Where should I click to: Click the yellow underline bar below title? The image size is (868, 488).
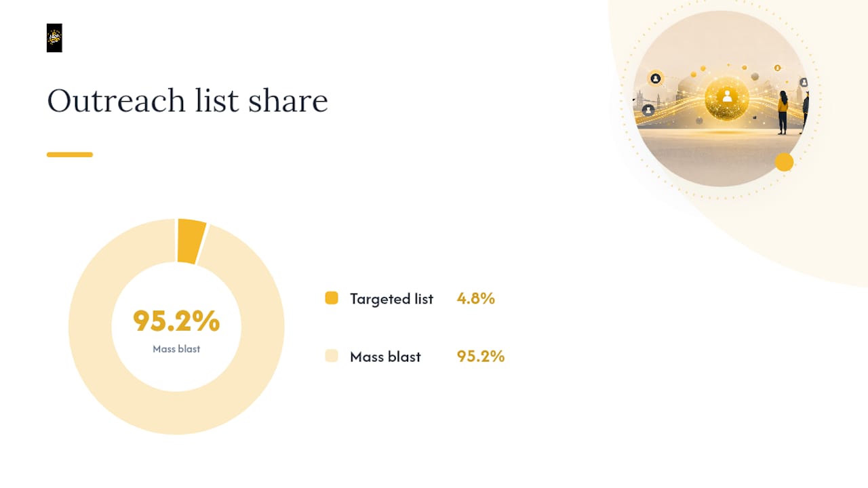pos(70,155)
